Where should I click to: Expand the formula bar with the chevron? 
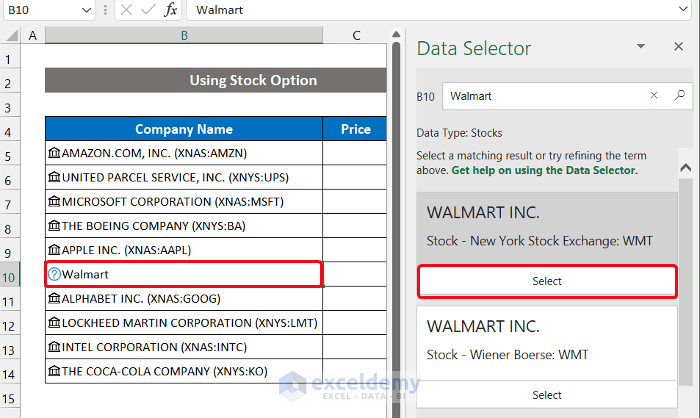(688, 10)
